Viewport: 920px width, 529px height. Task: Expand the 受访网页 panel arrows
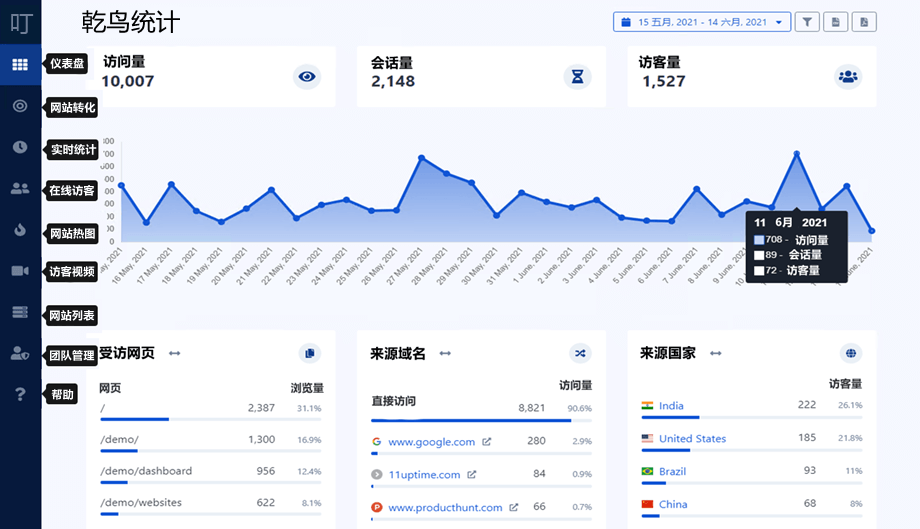coord(174,353)
